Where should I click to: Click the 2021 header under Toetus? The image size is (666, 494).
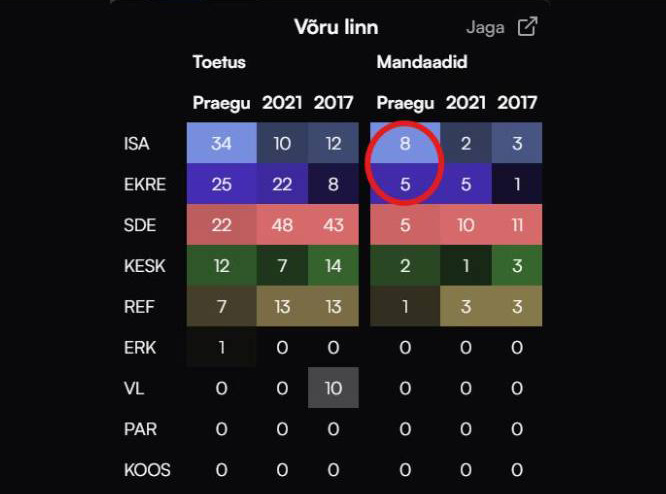pyautogui.click(x=282, y=102)
